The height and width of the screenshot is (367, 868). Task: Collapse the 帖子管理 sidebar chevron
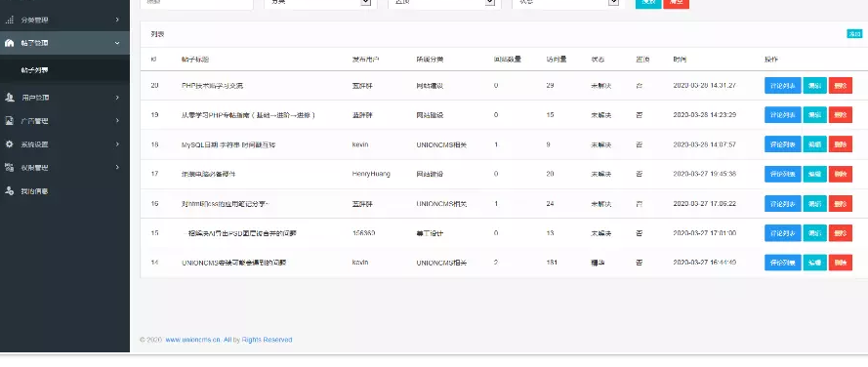[x=117, y=43]
